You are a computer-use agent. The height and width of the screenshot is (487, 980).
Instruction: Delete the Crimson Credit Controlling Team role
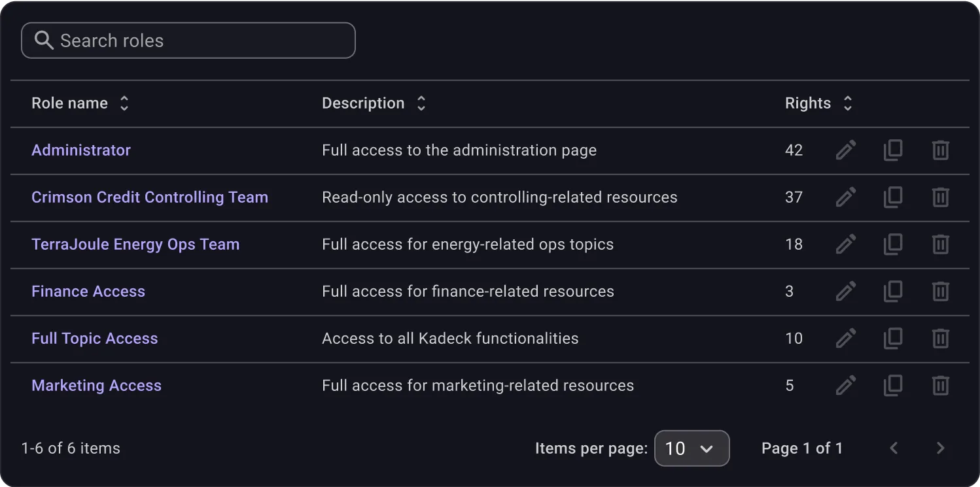[x=940, y=197]
